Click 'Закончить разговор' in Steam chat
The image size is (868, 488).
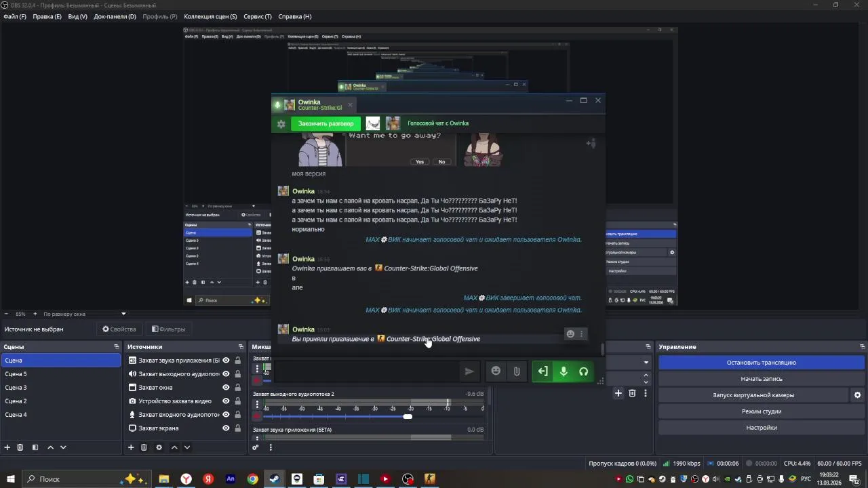[325, 124]
